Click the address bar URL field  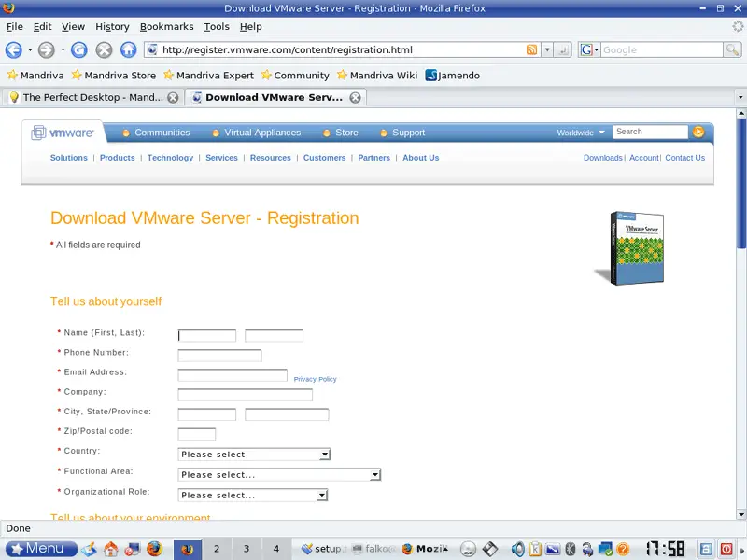[341, 49]
